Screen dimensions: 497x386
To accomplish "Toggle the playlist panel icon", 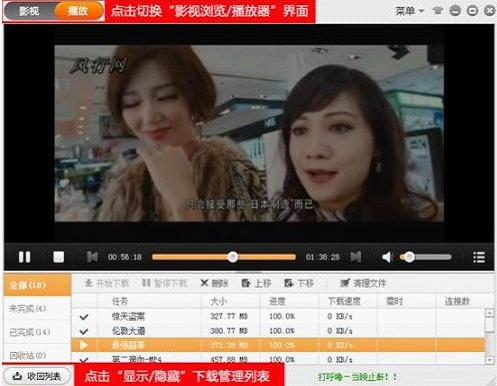I will pos(479,257).
